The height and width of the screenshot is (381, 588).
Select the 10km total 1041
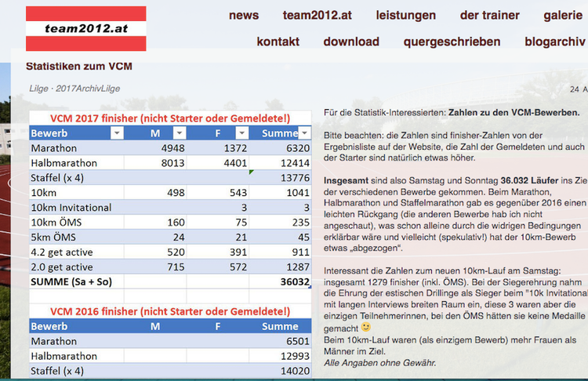(x=298, y=193)
